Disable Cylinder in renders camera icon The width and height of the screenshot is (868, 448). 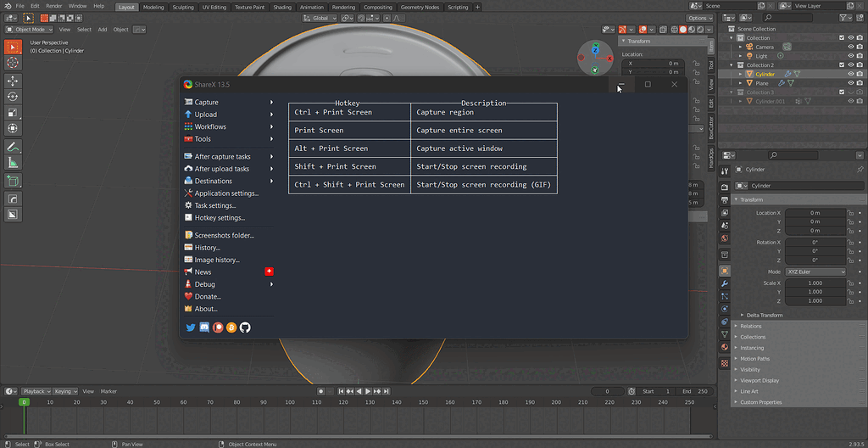coord(860,75)
